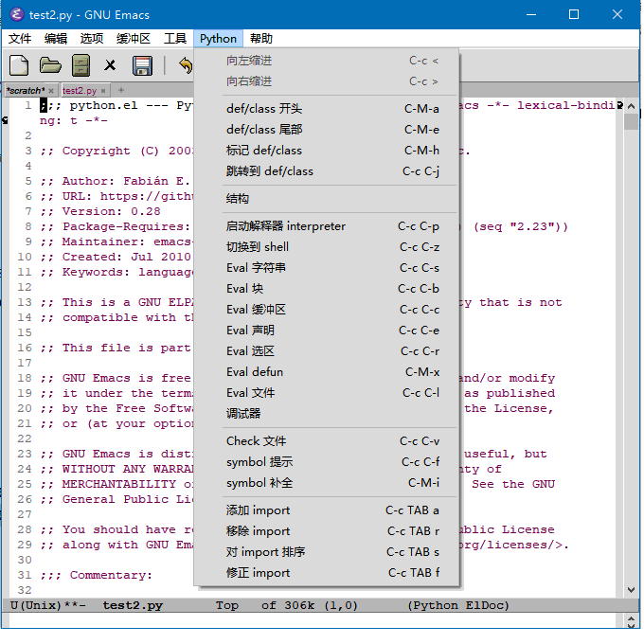
Task: Click the scrollbar up arrow
Action: tap(632, 104)
